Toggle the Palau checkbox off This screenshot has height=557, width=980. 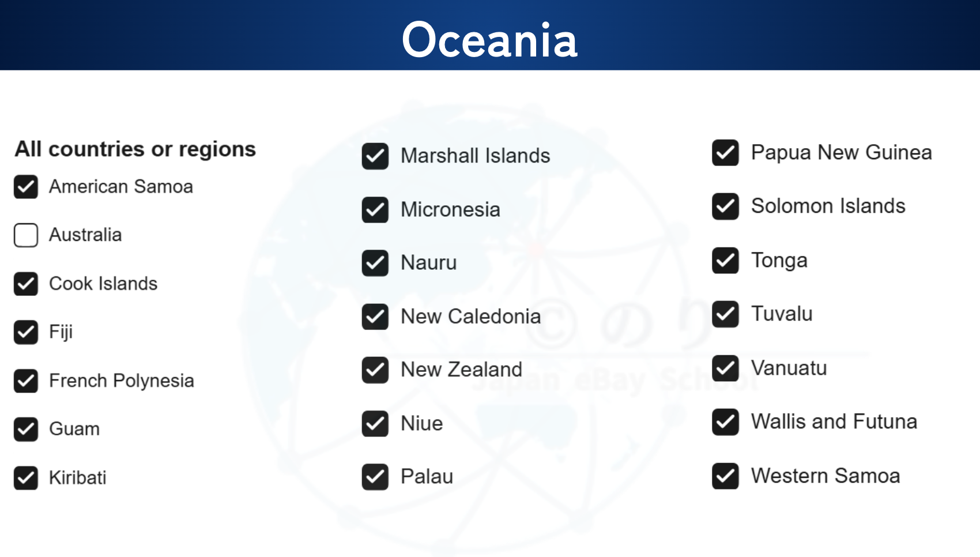(375, 477)
